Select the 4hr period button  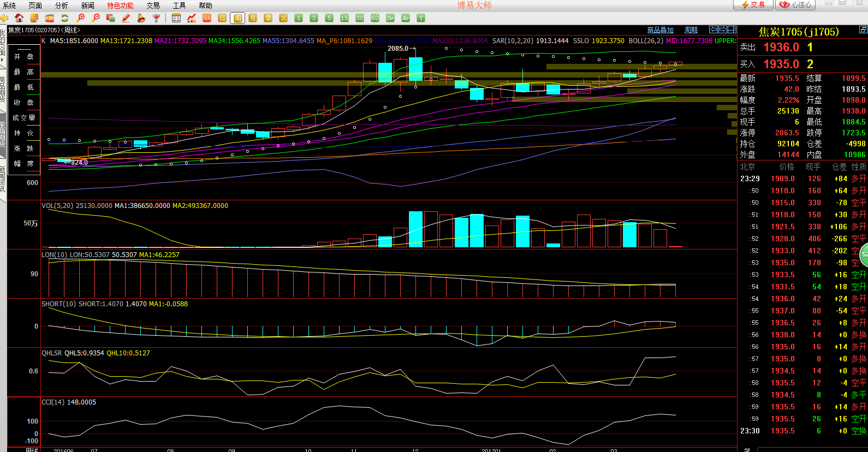click(406, 18)
